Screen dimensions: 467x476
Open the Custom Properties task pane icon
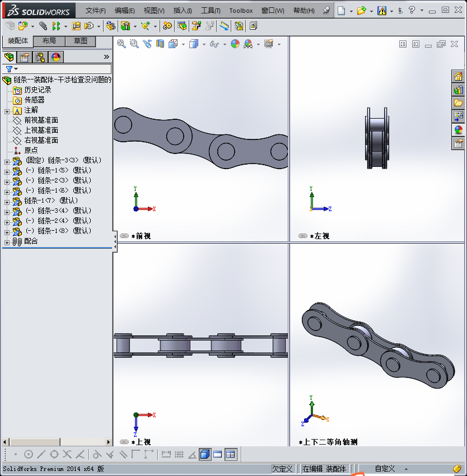point(458,143)
